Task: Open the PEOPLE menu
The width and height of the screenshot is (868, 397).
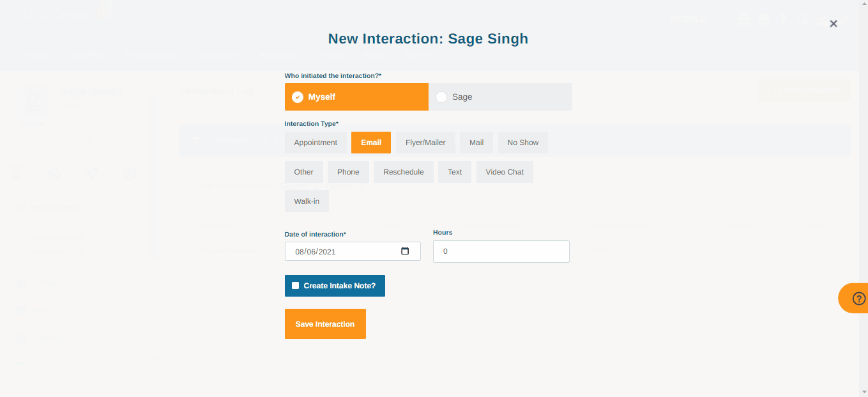Action: pos(688,19)
